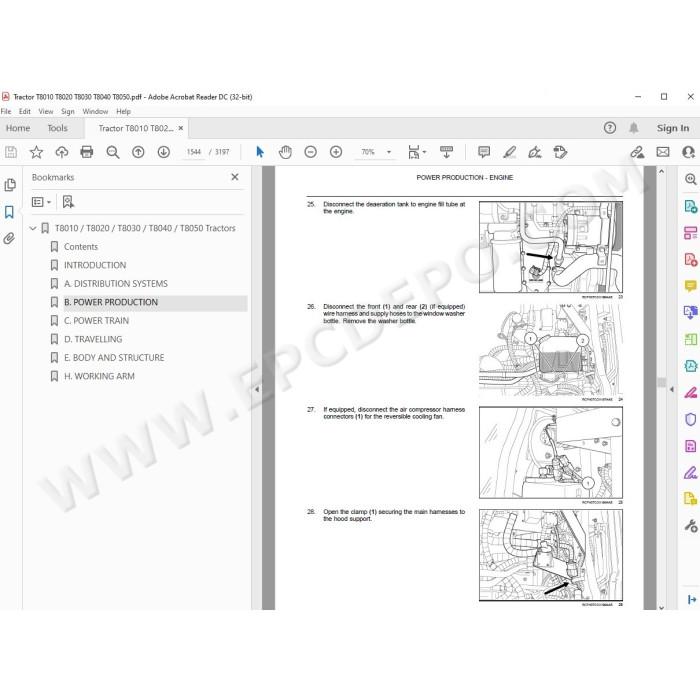Screen dimensions: 700x700
Task: Open the help question mark icon
Action: click(x=610, y=128)
